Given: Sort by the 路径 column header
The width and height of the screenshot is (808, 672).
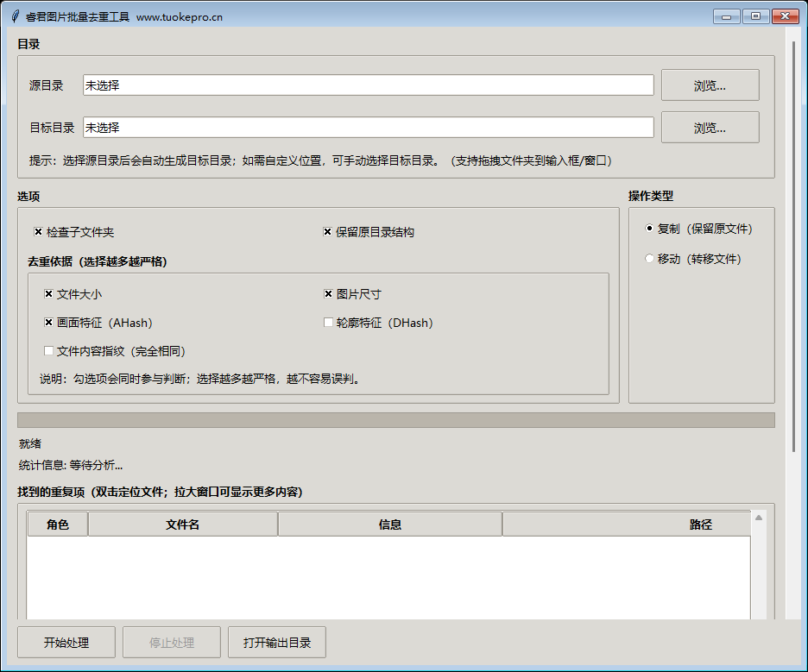Looking at the screenshot, I should pyautogui.click(x=626, y=524).
